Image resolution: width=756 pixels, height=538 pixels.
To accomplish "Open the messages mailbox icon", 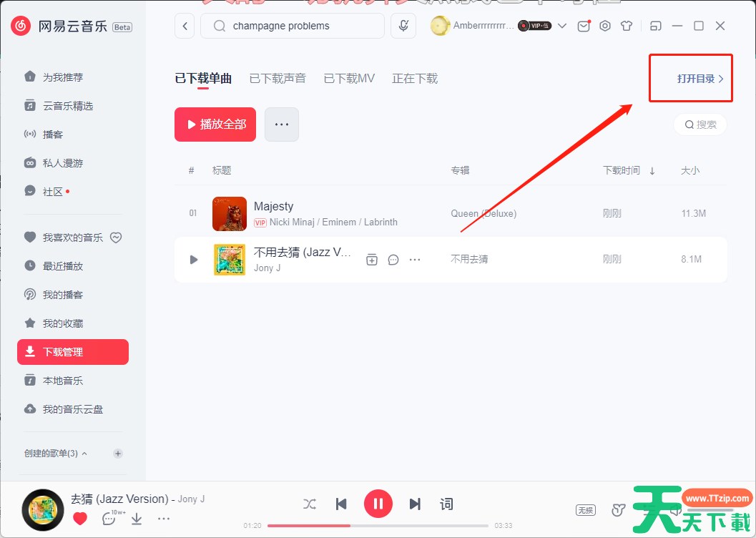I will 584,26.
